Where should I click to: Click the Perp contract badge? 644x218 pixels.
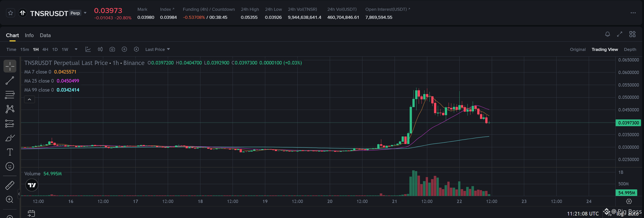coord(75,13)
